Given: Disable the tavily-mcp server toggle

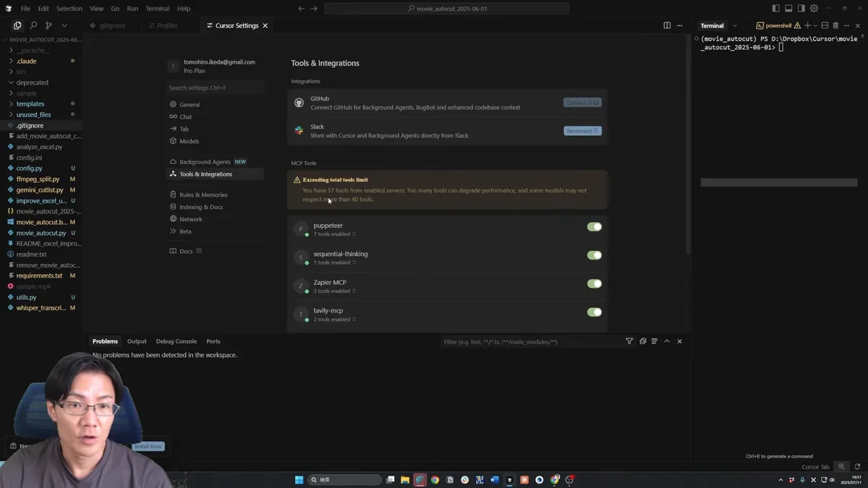Looking at the screenshot, I should coord(595,312).
